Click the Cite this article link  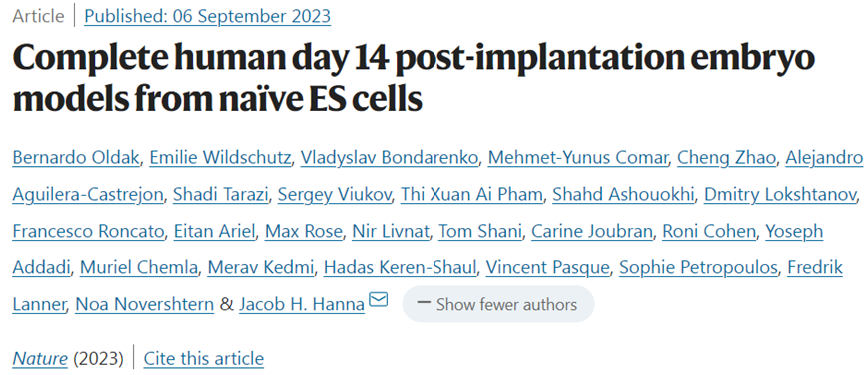tap(203, 359)
